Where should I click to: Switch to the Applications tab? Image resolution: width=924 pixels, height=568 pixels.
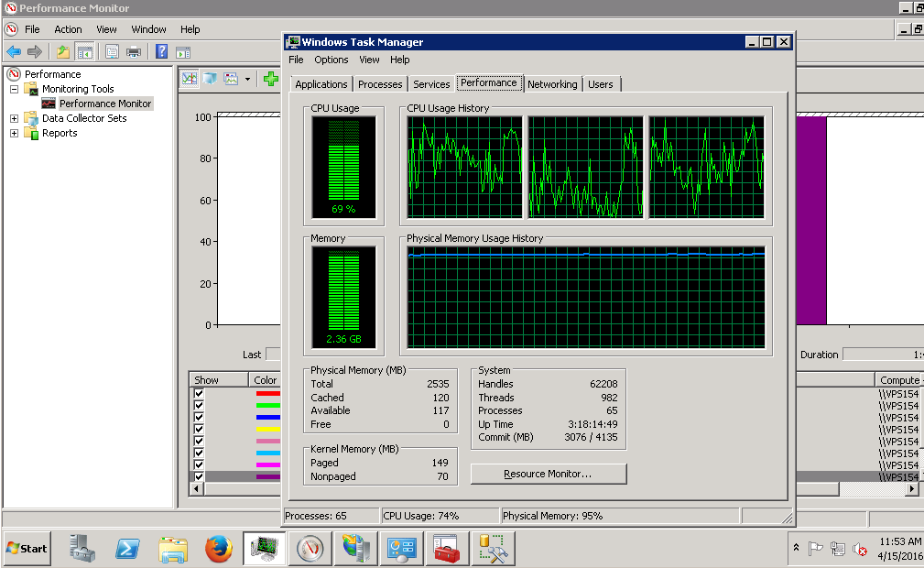point(321,84)
